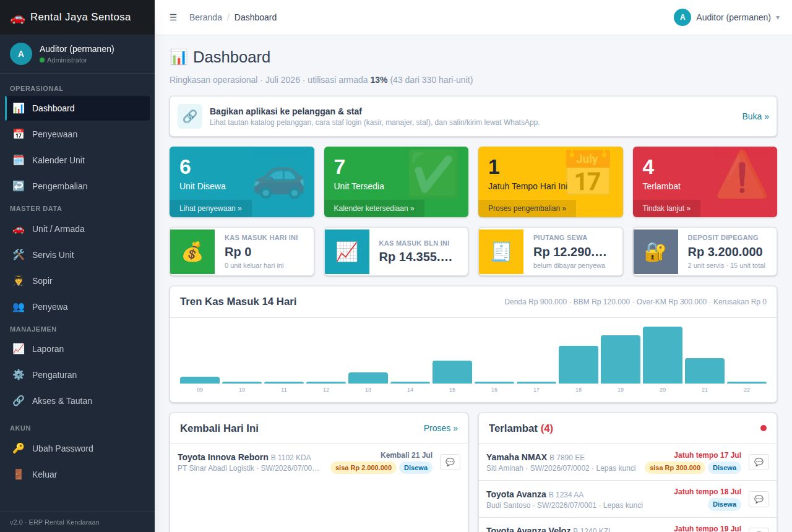
Task: Click the lock icon on Deposit Dipegang
Action: pos(655,251)
